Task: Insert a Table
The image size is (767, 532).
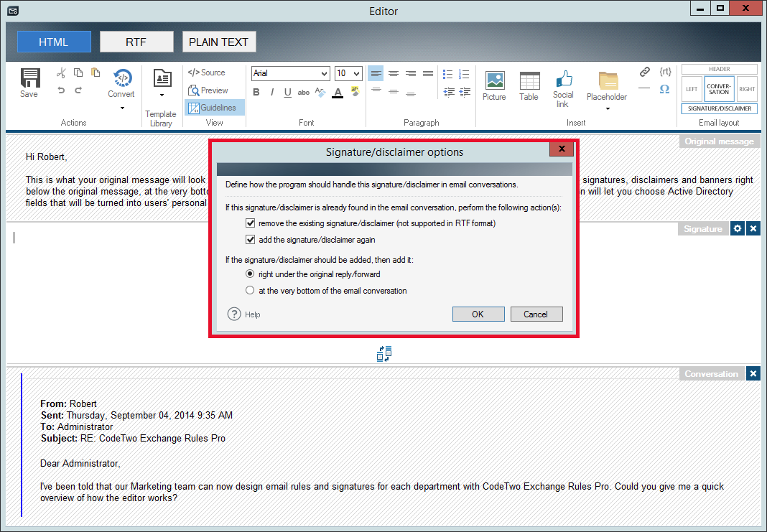Action: [529, 83]
